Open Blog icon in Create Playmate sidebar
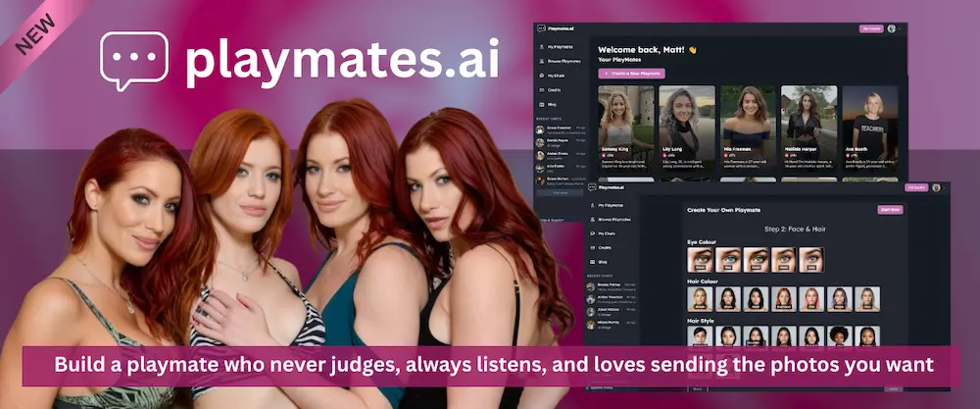Viewport: 980px width, 409px height. 592,262
